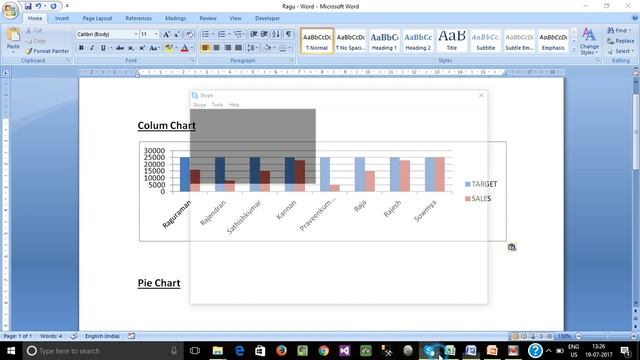Shrink font size with A-down icon
Image resolution: width=640 pixels, height=360 pixels.
click(x=177, y=34)
